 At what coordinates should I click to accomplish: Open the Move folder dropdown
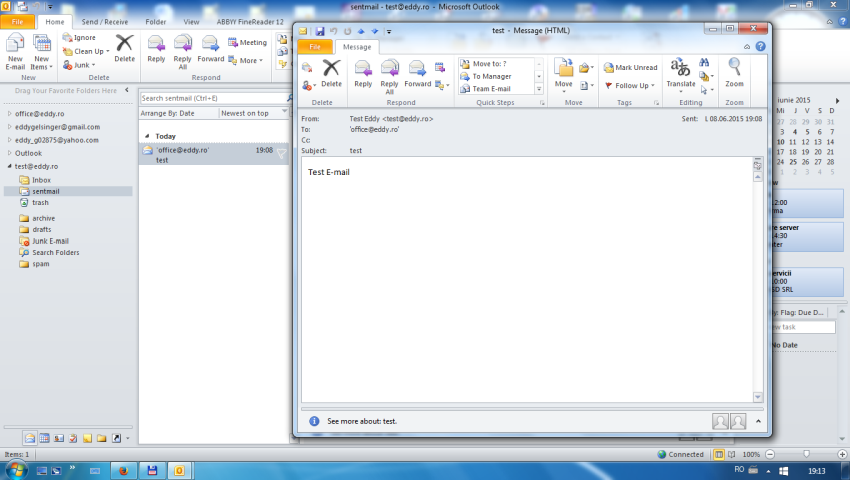click(563, 76)
